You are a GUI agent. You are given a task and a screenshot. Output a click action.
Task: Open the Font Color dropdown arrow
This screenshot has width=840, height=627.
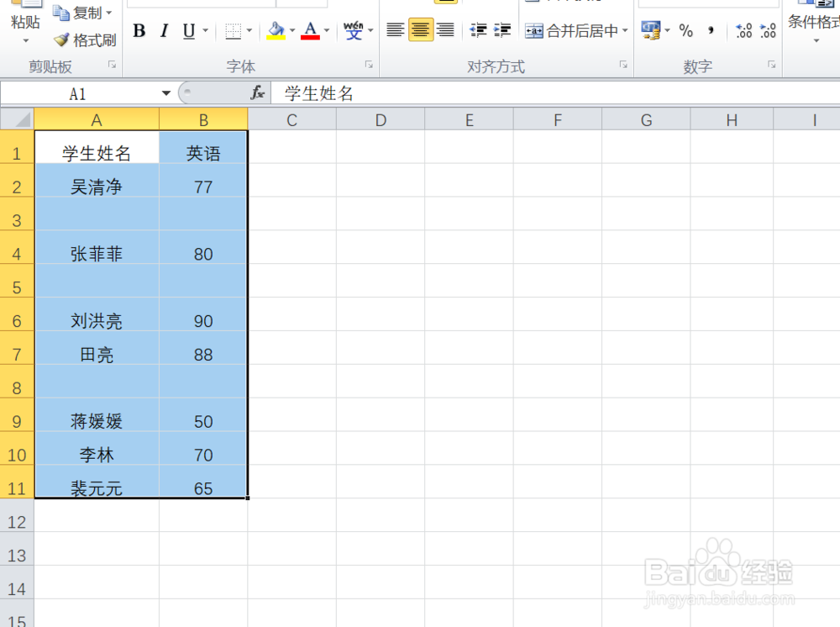[325, 31]
